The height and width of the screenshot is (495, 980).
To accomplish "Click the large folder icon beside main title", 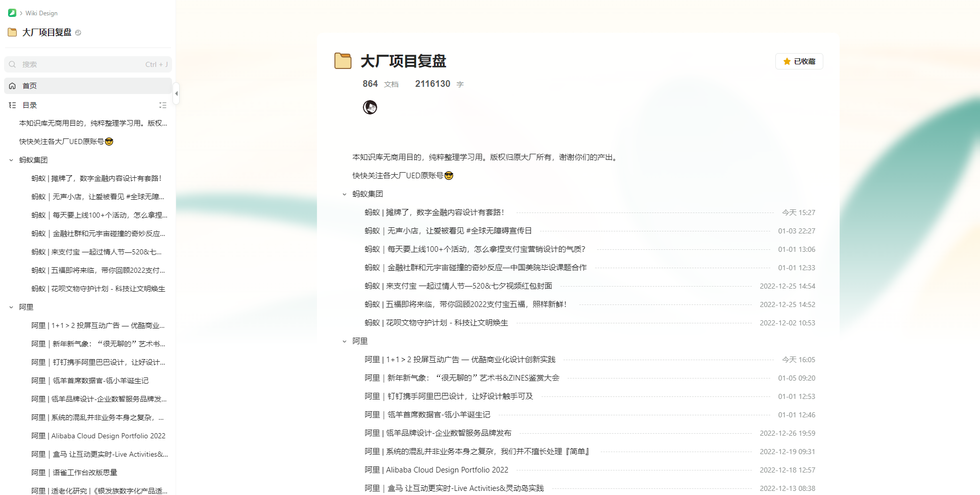I will click(343, 61).
